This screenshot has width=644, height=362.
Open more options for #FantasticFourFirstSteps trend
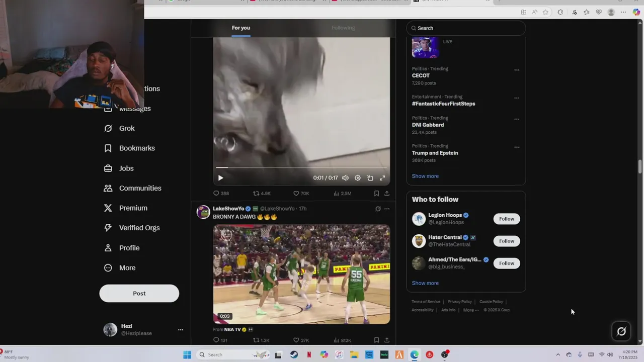pos(517,98)
